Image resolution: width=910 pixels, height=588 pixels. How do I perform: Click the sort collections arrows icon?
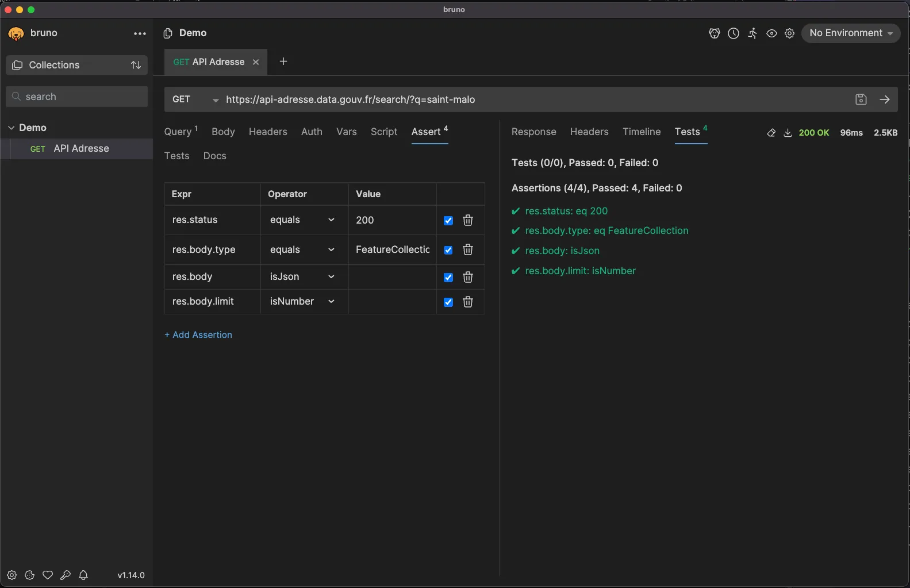(x=136, y=65)
